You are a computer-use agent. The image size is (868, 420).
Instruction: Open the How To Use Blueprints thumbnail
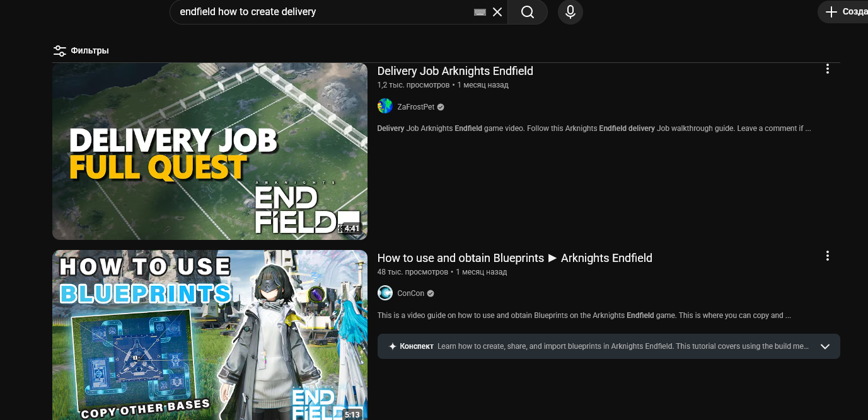point(210,335)
